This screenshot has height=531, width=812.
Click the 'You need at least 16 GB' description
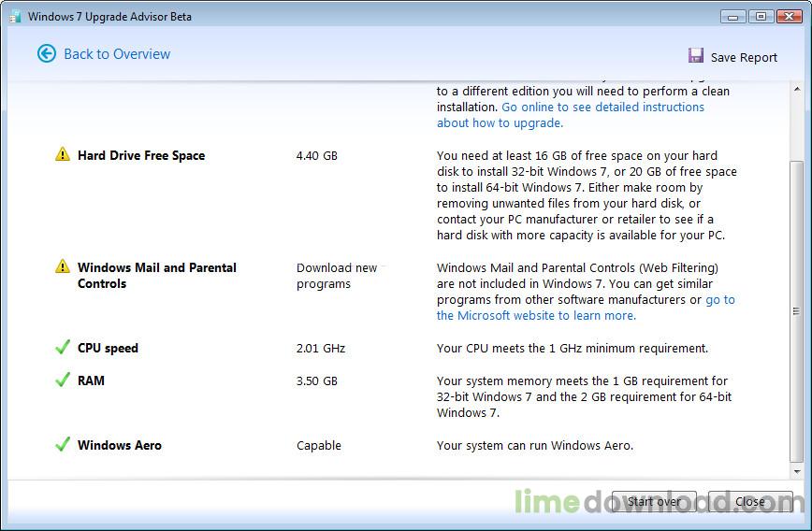pyautogui.click(x=587, y=195)
